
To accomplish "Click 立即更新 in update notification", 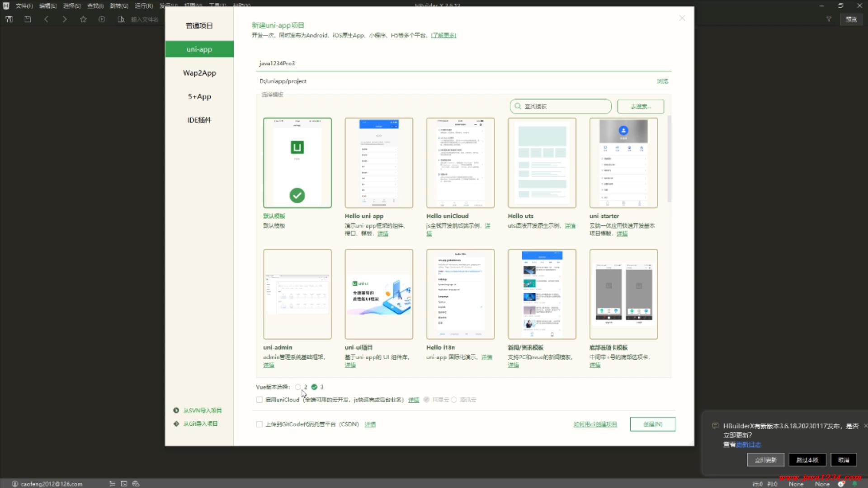I will pos(766,460).
